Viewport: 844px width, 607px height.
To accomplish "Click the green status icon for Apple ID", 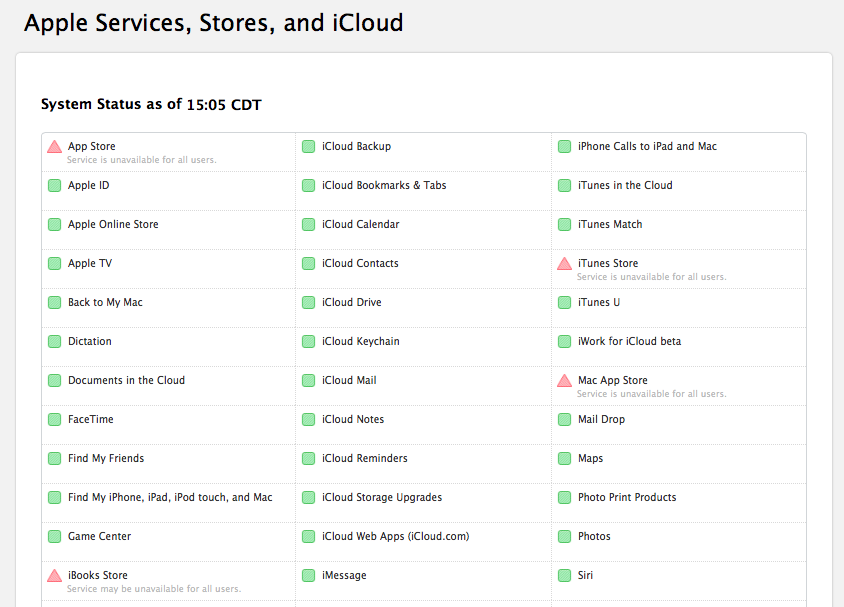I will coord(54,185).
